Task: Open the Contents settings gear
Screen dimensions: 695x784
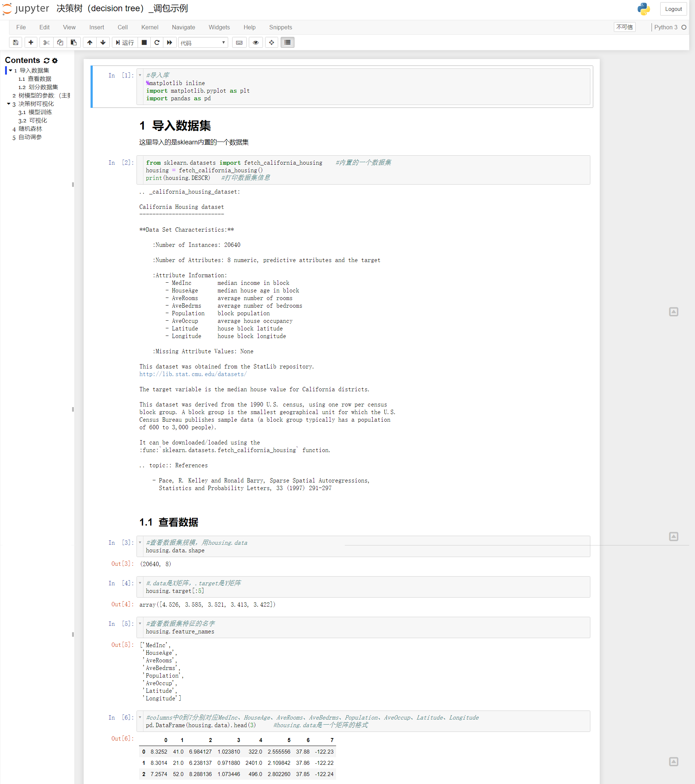Action: 55,60
